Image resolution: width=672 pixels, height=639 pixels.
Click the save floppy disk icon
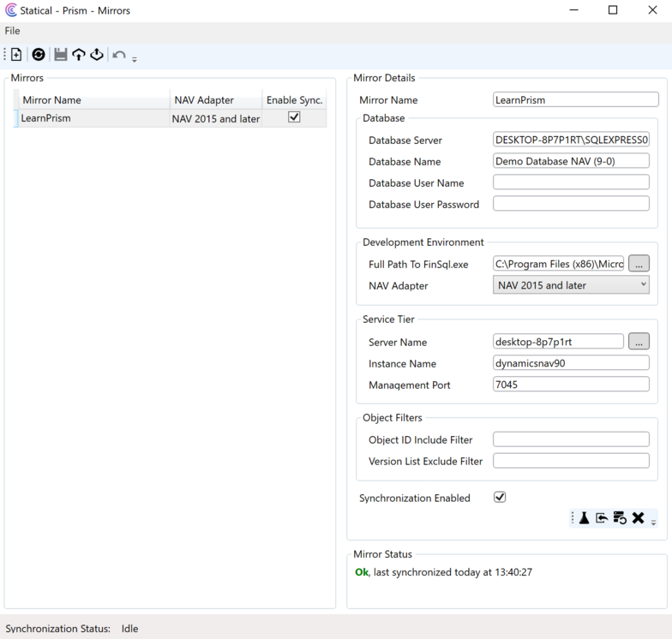tap(60, 55)
